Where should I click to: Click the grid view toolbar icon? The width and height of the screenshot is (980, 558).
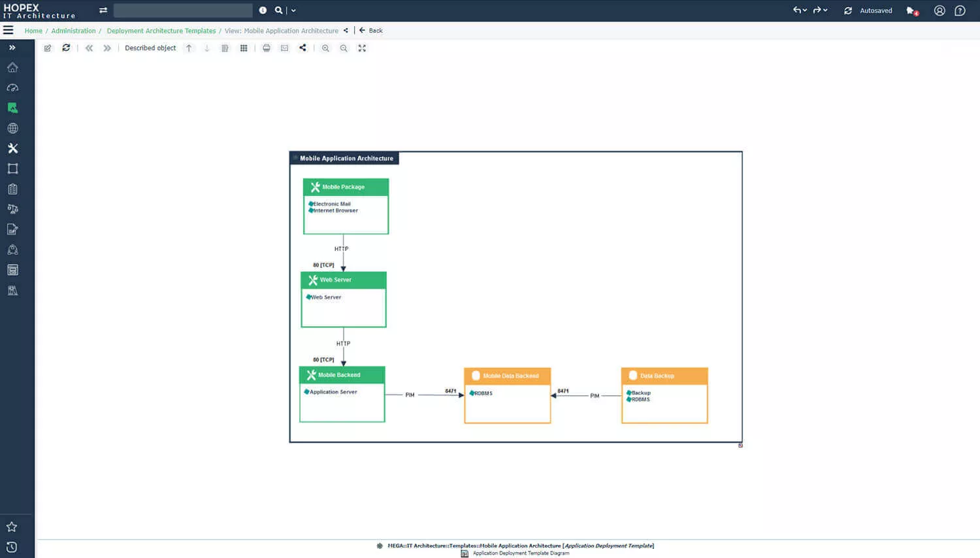pos(244,48)
